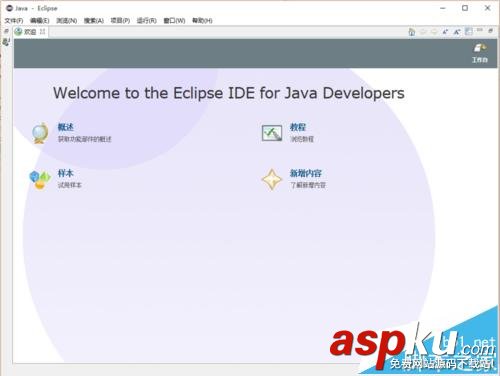This screenshot has height=376, width=500.
Task: Click the reduce font size icon
Action: point(445,32)
